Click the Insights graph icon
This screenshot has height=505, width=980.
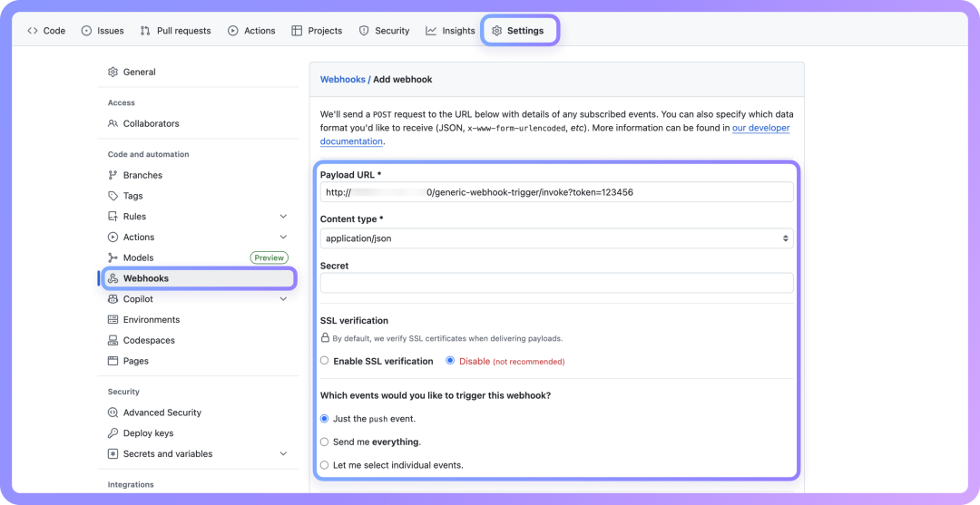(431, 31)
